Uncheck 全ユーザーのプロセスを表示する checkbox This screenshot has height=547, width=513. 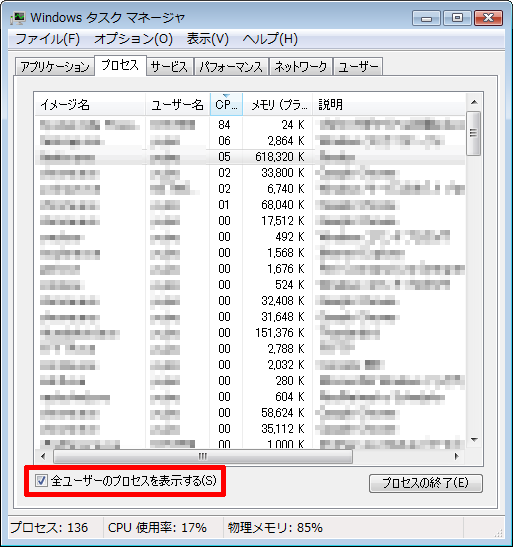point(41,481)
